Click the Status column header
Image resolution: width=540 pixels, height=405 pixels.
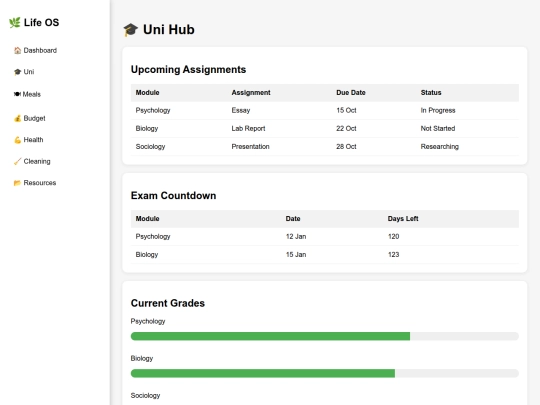tap(431, 93)
